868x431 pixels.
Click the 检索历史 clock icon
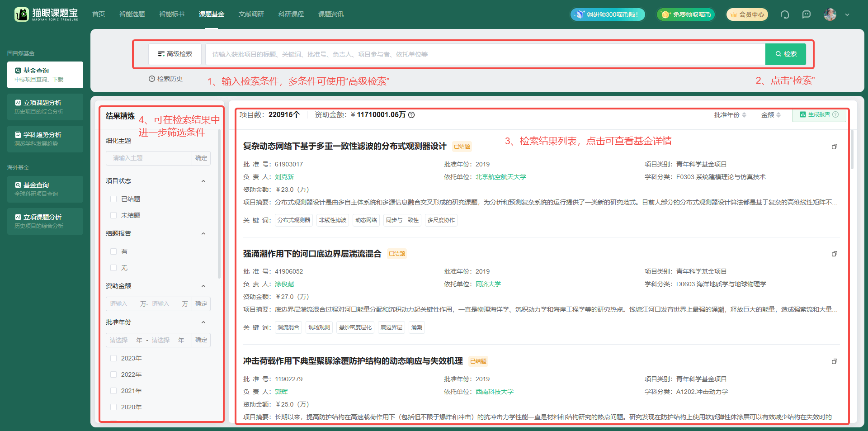[152, 79]
